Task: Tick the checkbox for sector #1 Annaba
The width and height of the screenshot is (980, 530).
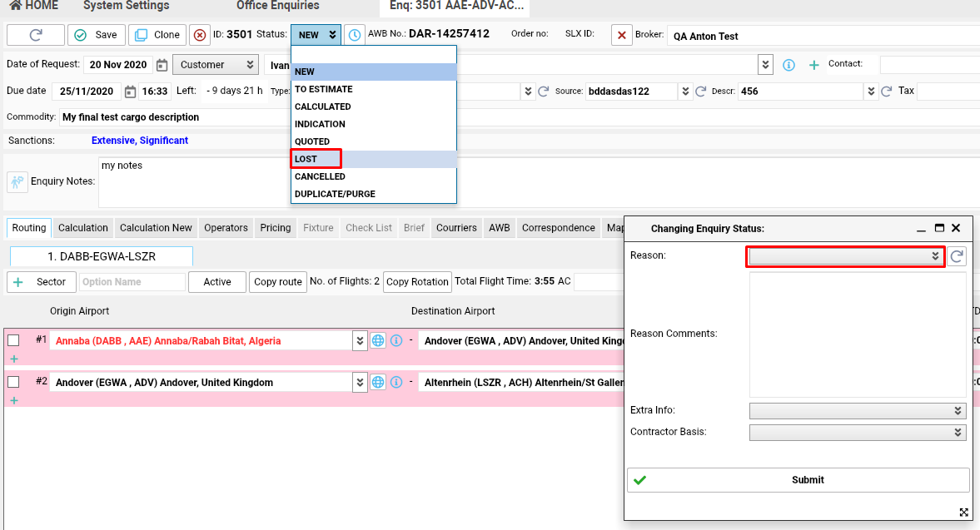Action: [13, 340]
